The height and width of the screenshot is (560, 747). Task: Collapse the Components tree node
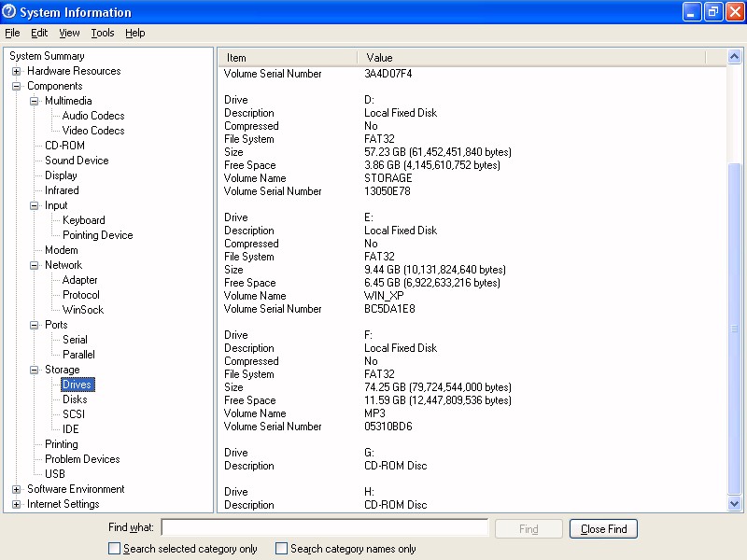[17, 86]
